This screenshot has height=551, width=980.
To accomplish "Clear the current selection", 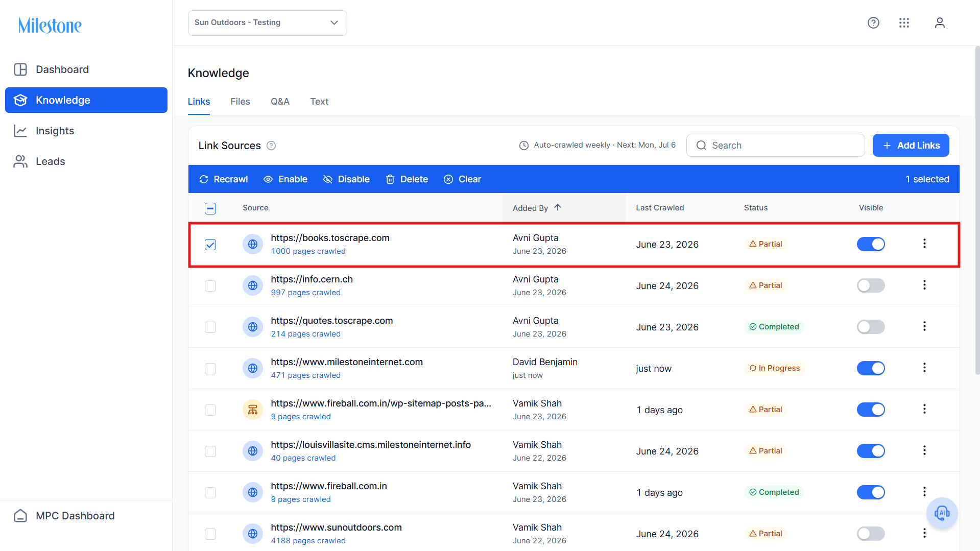I will pos(462,179).
